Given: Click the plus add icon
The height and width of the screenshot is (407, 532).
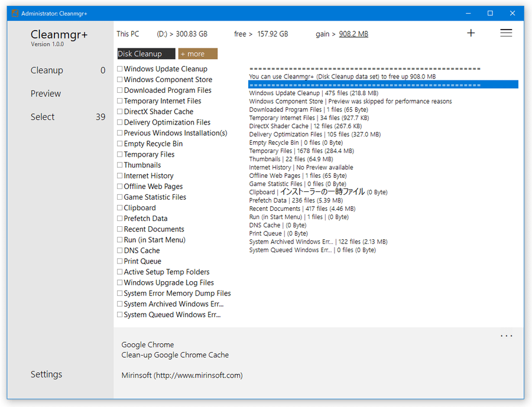Looking at the screenshot, I should click(471, 33).
